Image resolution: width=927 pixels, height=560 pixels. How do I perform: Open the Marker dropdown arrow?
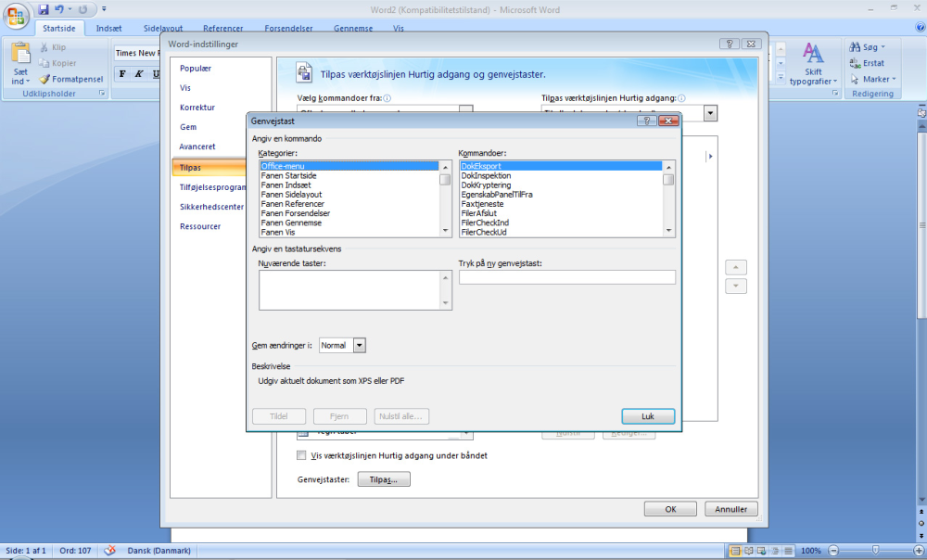[x=894, y=79]
